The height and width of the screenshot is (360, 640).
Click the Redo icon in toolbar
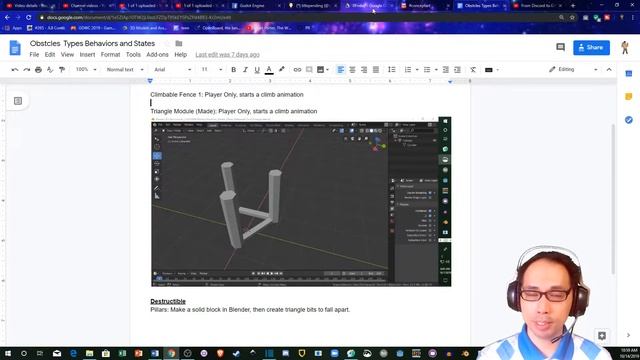pos(27,70)
